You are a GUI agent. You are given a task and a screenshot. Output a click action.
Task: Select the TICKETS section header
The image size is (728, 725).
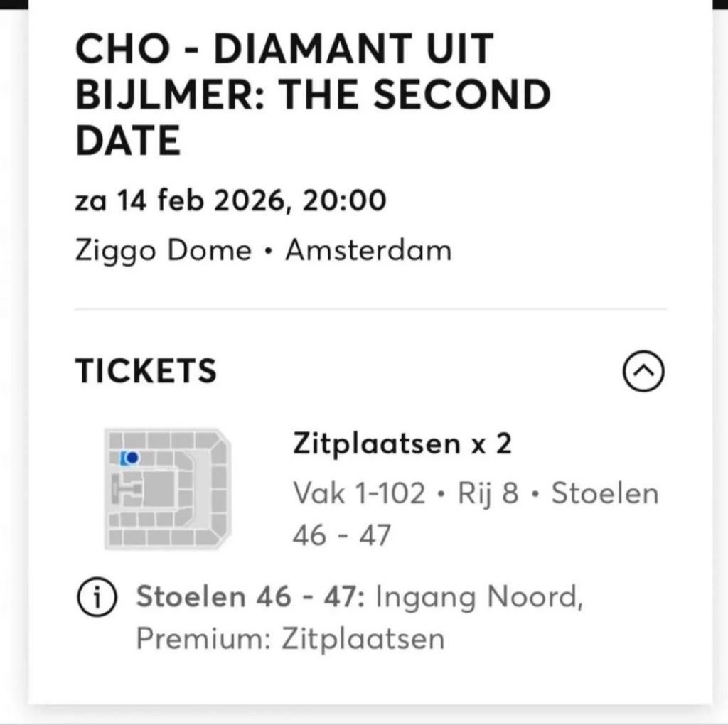145,370
